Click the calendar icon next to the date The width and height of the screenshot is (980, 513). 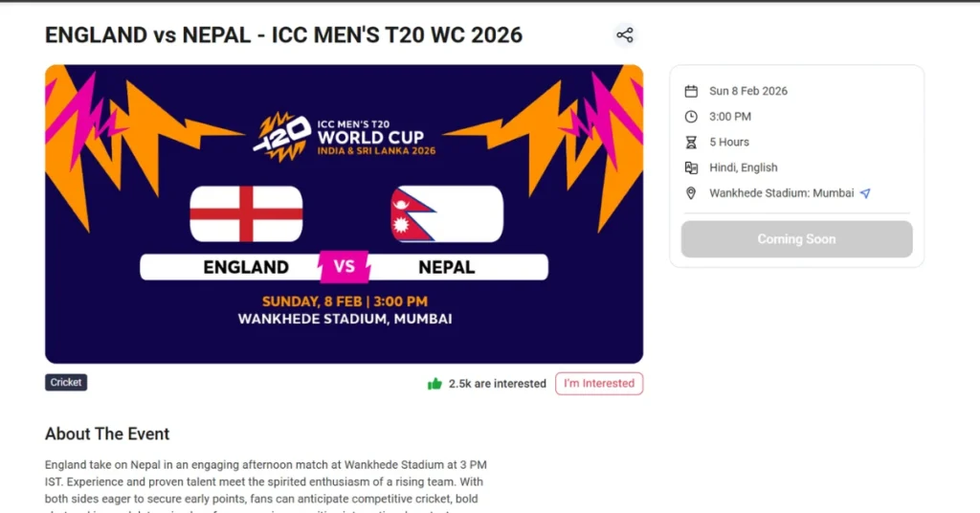point(691,91)
